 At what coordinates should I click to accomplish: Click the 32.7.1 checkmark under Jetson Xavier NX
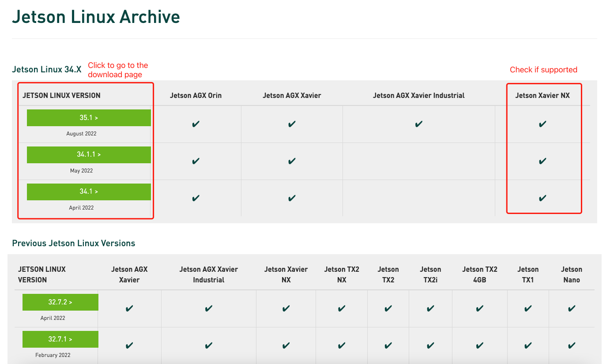tap(286, 345)
